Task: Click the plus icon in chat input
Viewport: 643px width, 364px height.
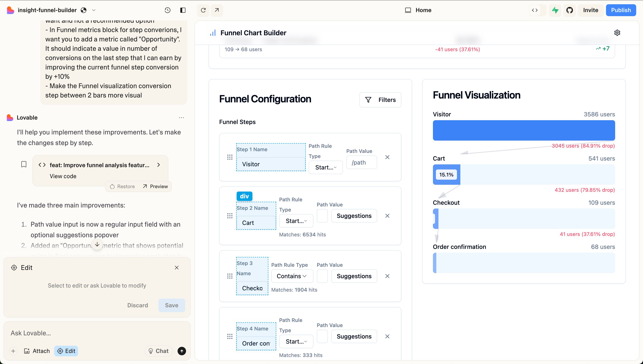Action: (x=13, y=351)
